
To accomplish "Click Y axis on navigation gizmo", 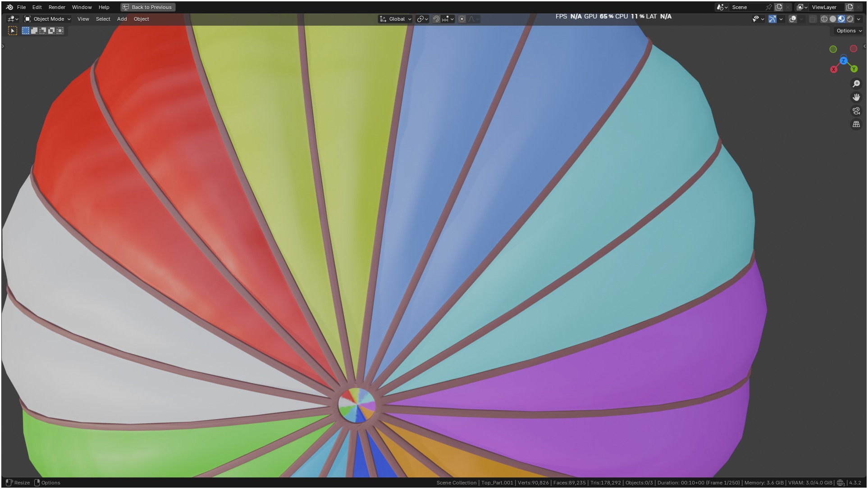I will tap(854, 69).
